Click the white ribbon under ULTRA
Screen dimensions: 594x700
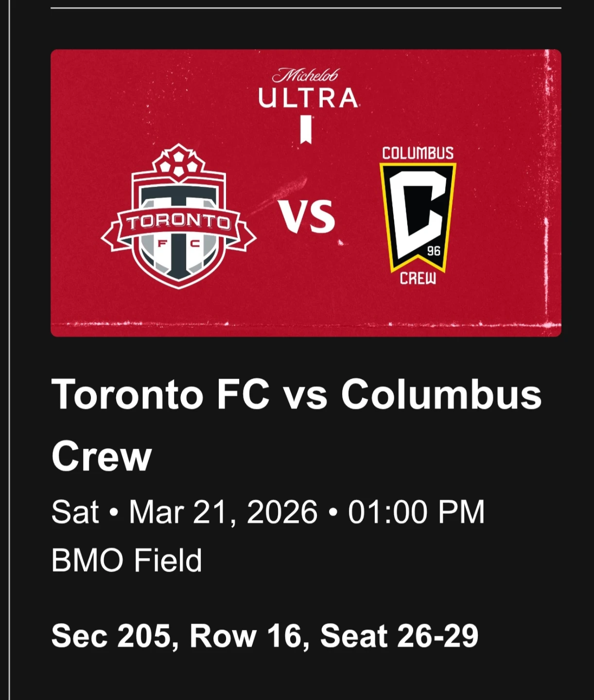click(305, 129)
